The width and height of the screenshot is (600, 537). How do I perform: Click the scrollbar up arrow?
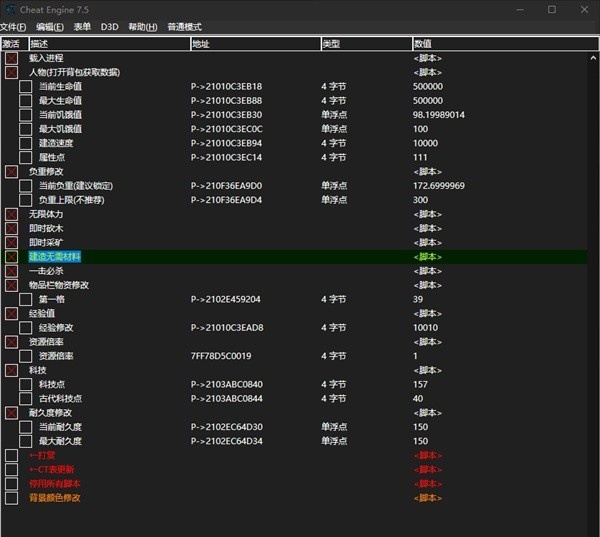coord(593,58)
